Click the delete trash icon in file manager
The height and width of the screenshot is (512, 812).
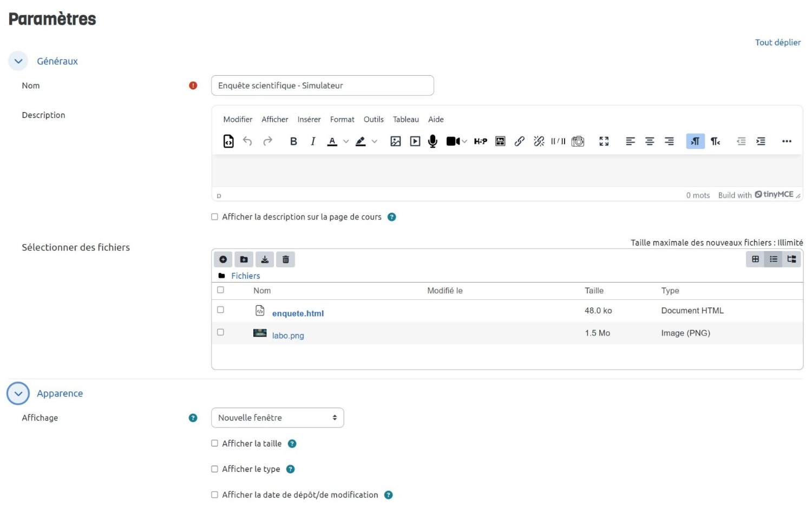pyautogui.click(x=286, y=260)
